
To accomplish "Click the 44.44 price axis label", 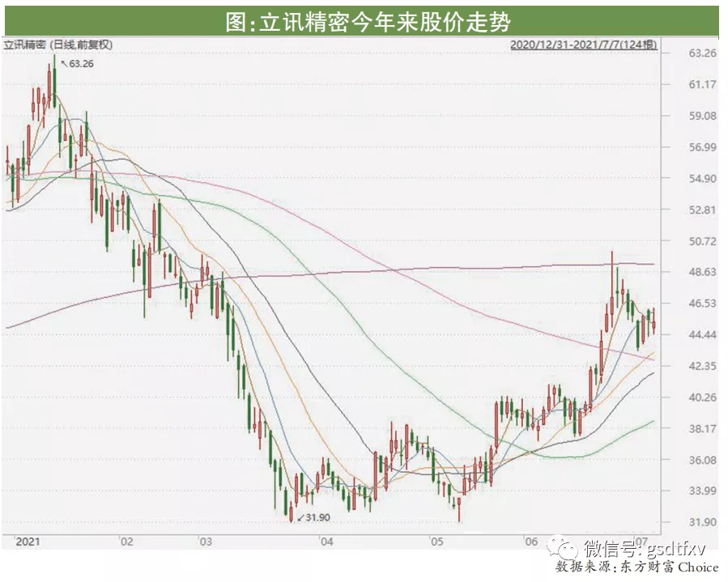I will (x=702, y=334).
